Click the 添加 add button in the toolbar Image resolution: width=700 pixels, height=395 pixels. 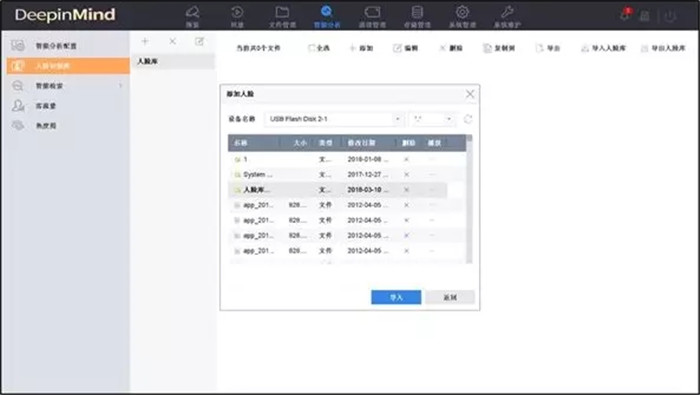tap(361, 48)
